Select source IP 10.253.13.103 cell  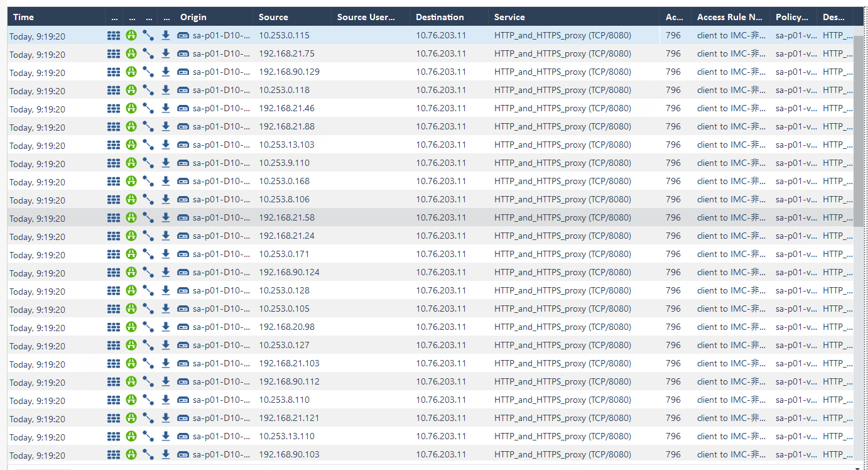pyautogui.click(x=286, y=145)
